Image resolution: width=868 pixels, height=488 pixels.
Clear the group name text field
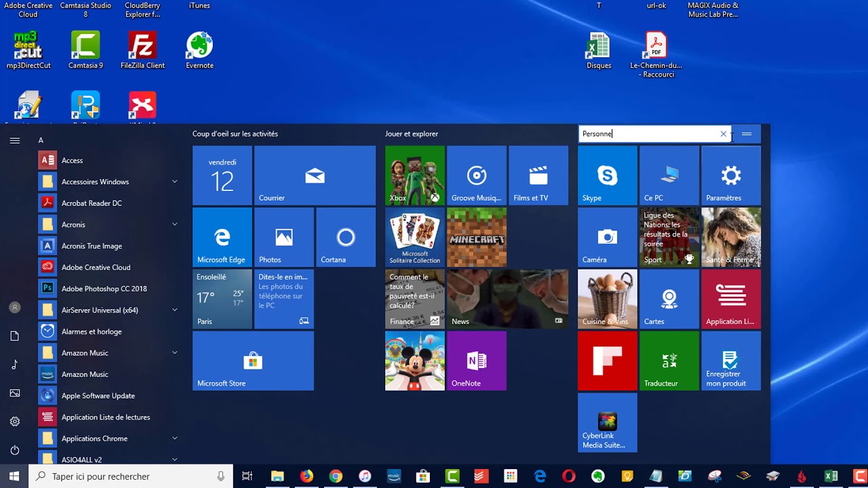[724, 134]
